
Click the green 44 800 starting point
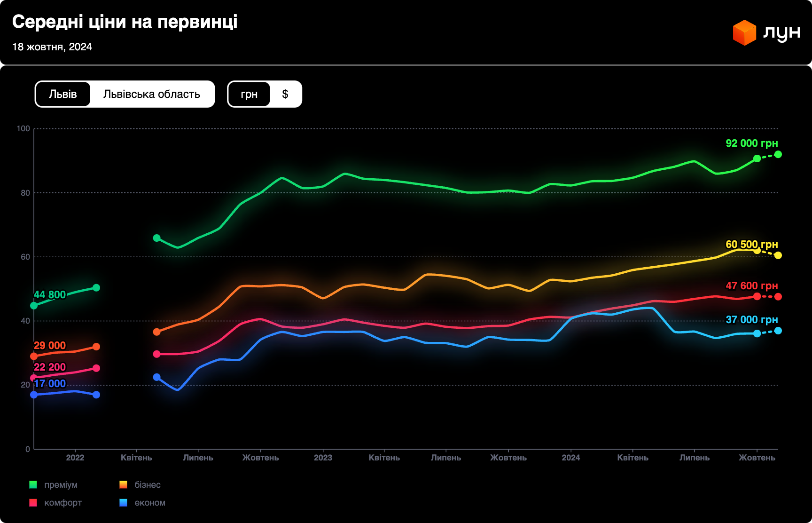(34, 306)
